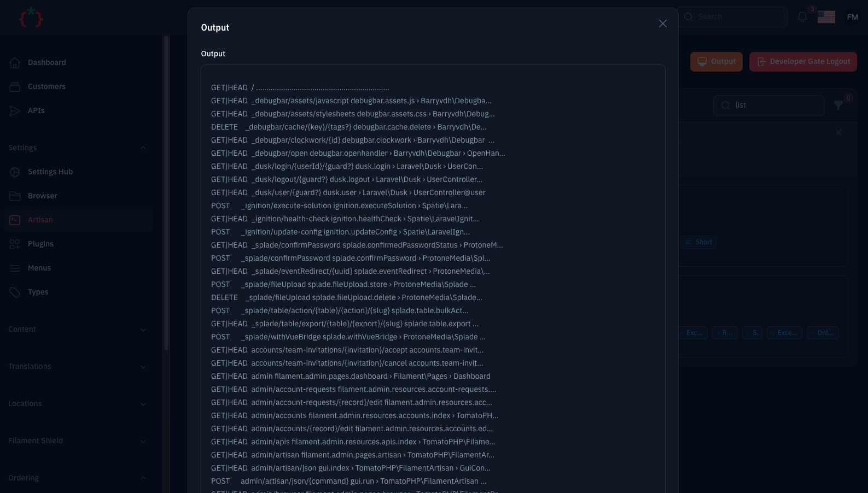
Task: Click the US flag language icon
Action: (826, 17)
